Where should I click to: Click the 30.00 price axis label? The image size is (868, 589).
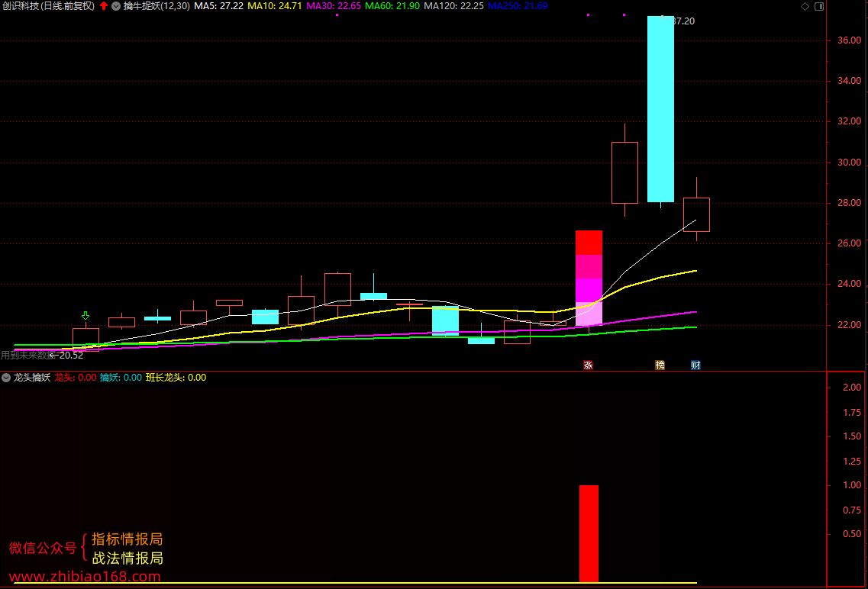tap(849, 163)
